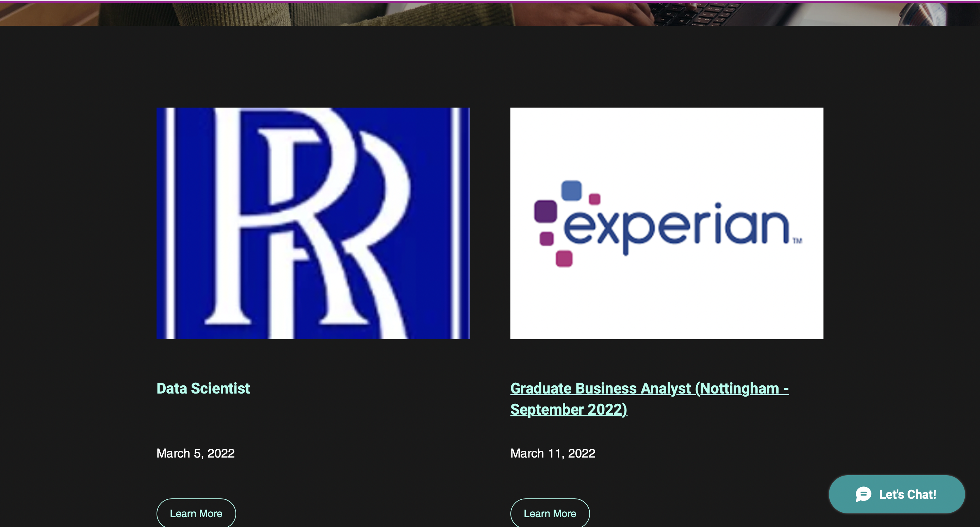The height and width of the screenshot is (527, 980).
Task: Click the dark purple square in Experian logo
Action: pyautogui.click(x=545, y=211)
